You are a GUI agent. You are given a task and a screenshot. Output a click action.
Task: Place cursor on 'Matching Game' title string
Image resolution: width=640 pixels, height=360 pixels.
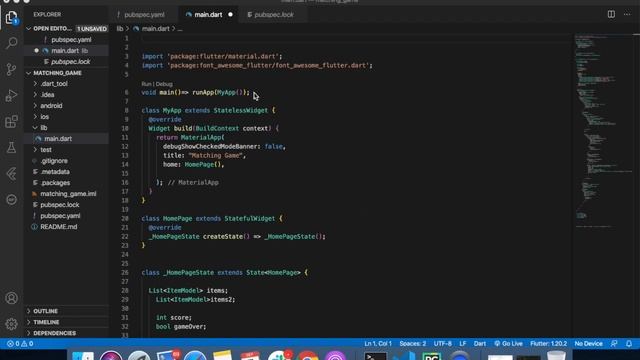pyautogui.click(x=216, y=156)
